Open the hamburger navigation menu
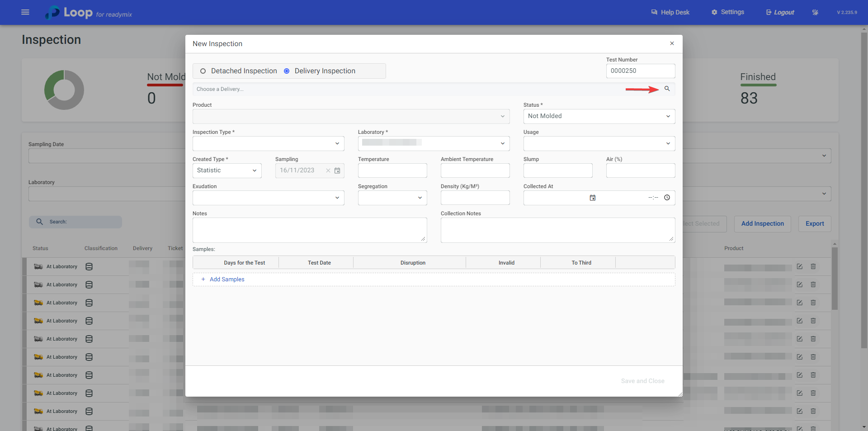This screenshot has height=431, width=868. 25,12
